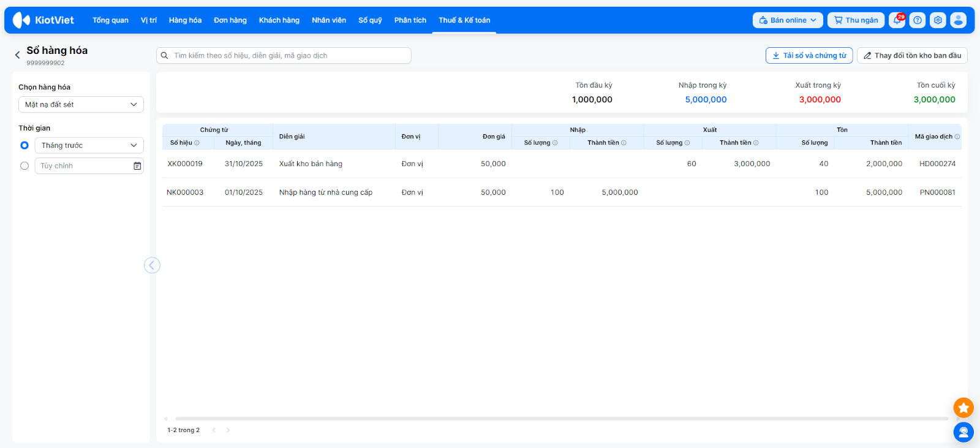The width and height of the screenshot is (980, 448).
Task: Focus the search by số hiệu field
Action: (x=288, y=56)
